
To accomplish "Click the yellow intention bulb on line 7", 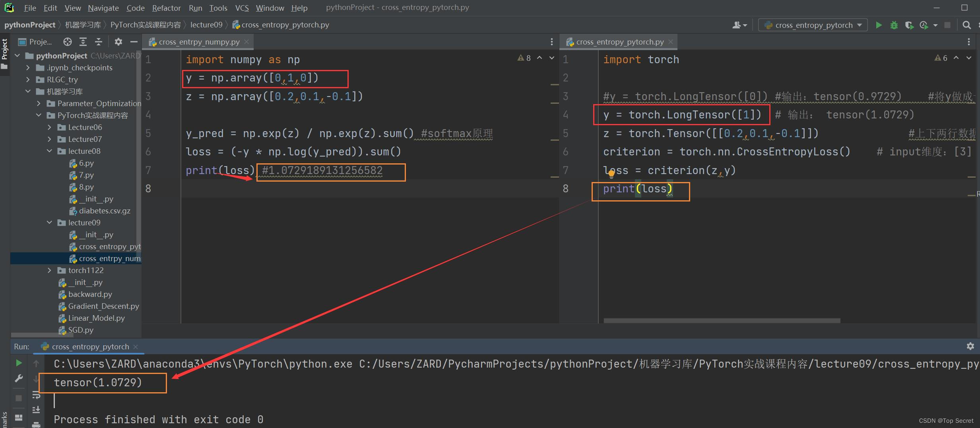I will pyautogui.click(x=611, y=173).
